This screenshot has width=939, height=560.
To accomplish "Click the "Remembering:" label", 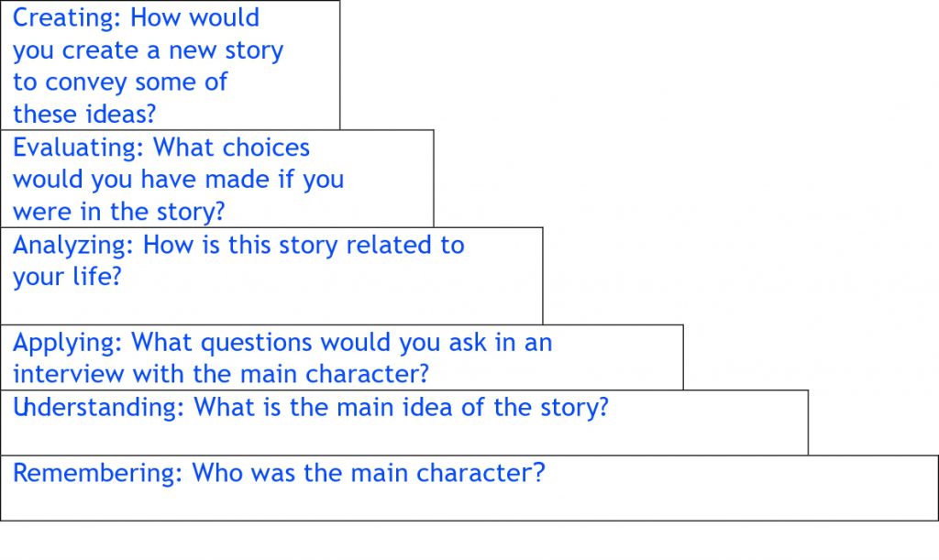I will pos(98,473).
